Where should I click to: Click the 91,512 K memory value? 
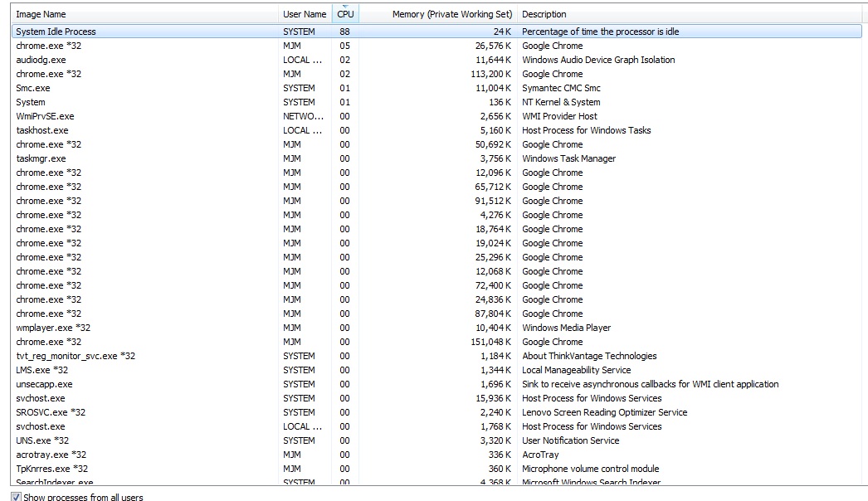(x=493, y=201)
